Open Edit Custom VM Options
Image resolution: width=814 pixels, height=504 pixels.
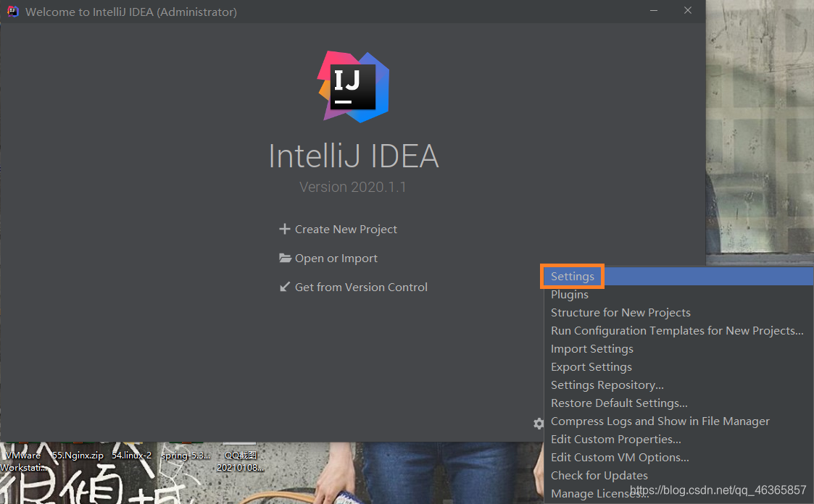[x=678, y=458]
